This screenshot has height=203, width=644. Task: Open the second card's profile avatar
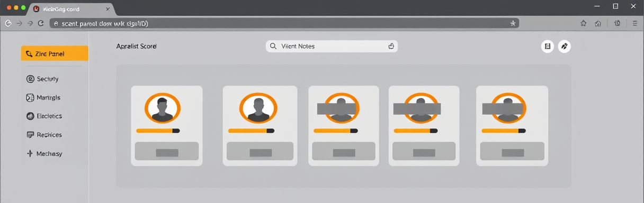pos(258,108)
